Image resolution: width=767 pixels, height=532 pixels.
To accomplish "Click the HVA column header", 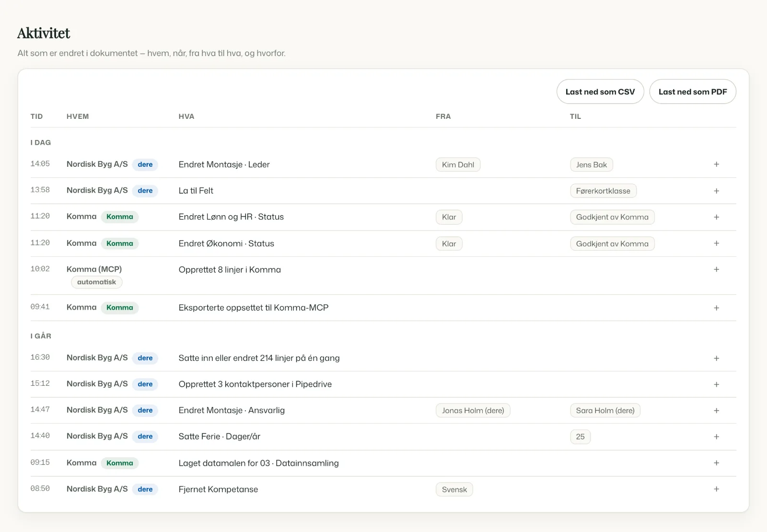I will point(186,116).
